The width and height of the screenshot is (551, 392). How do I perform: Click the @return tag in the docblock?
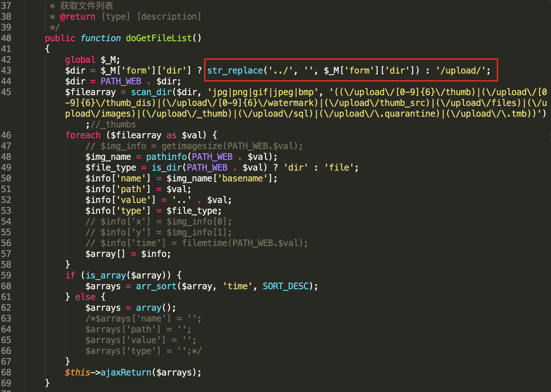pos(78,16)
